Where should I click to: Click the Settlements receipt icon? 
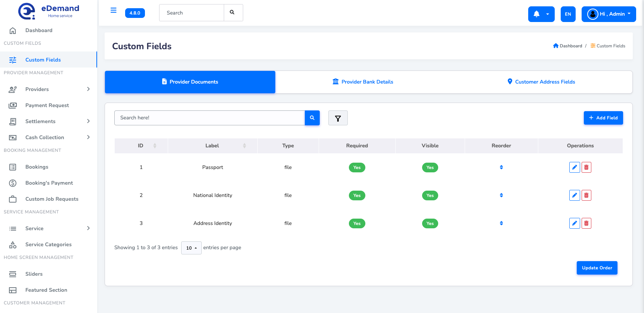tap(13, 121)
